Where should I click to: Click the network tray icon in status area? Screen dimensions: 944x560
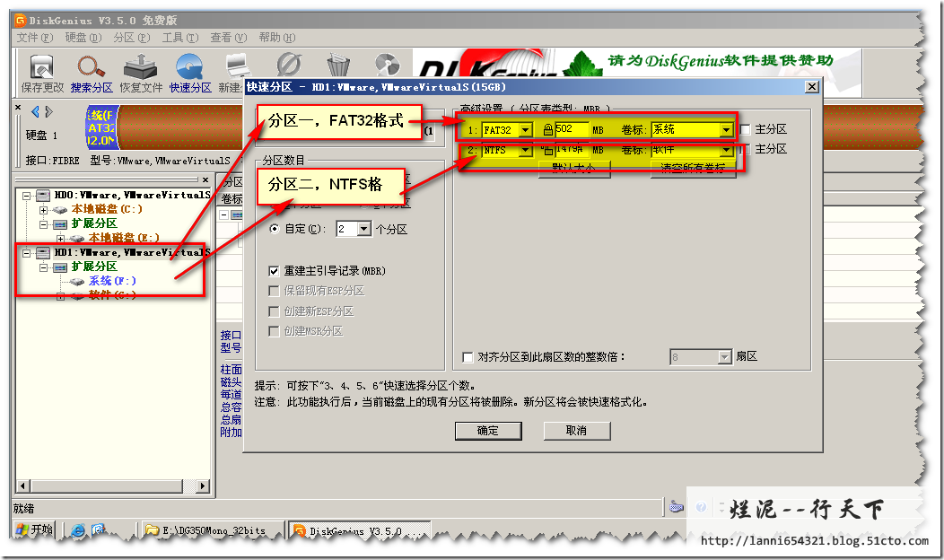coord(677,507)
